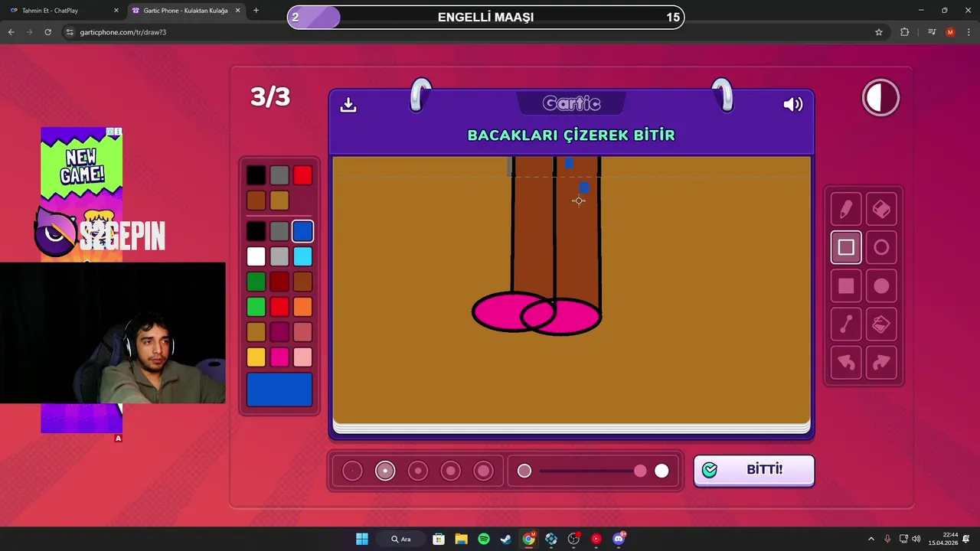The width and height of the screenshot is (980, 551).
Task: Undo the last drawing stroke
Action: coord(846,363)
